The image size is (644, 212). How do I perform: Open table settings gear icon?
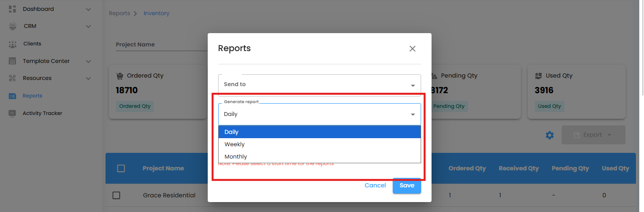pyautogui.click(x=549, y=135)
